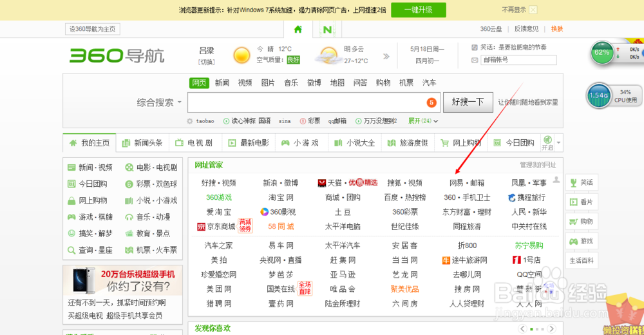Click the 电影·电视剧 film reel icon

point(129,167)
